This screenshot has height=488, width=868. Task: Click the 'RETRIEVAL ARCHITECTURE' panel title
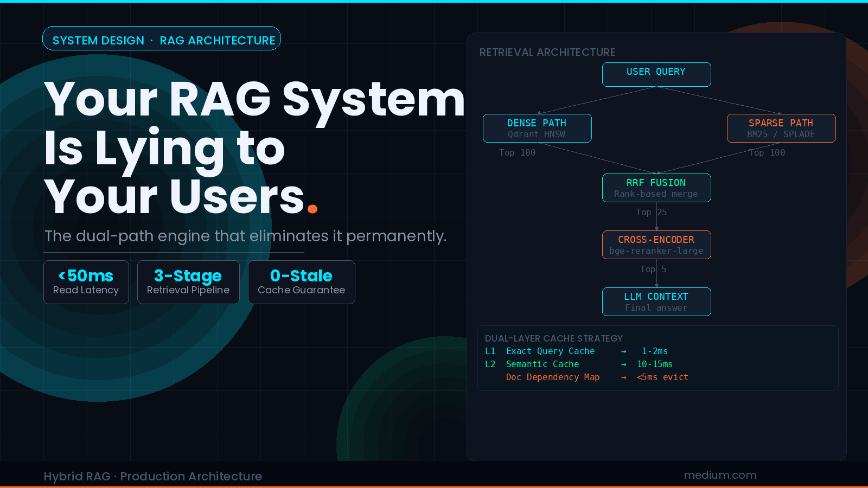point(547,52)
